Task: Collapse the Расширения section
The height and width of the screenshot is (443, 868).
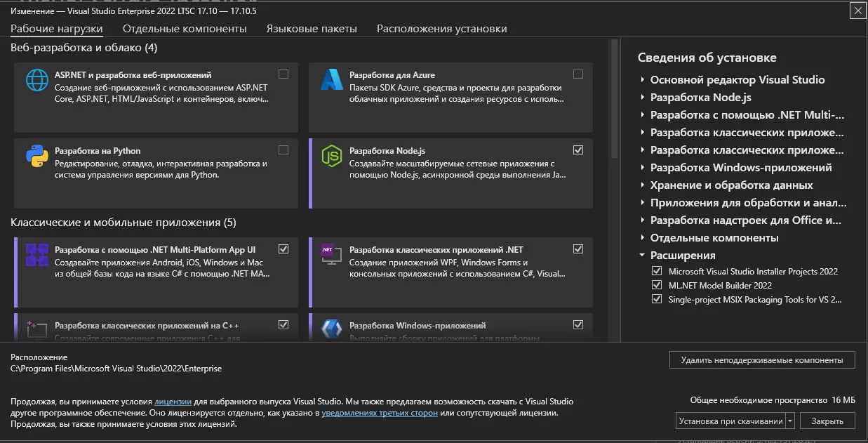Action: tap(643, 256)
